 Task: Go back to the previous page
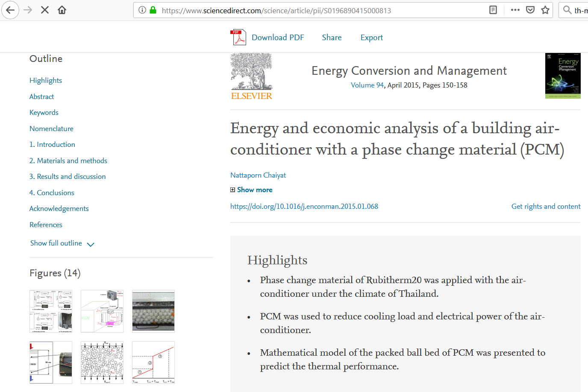coord(10,10)
